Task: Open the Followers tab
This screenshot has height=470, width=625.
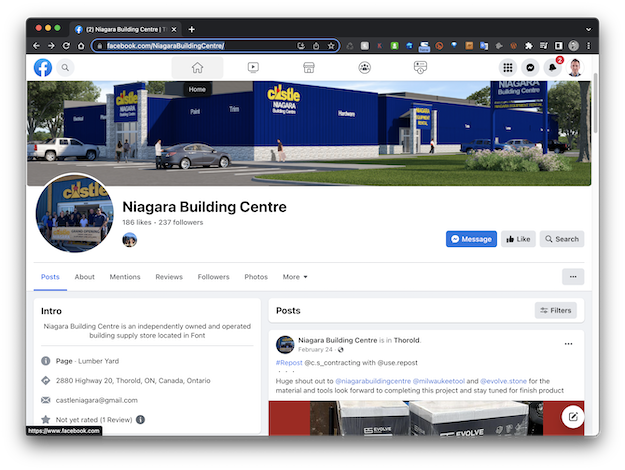Action: (x=213, y=277)
